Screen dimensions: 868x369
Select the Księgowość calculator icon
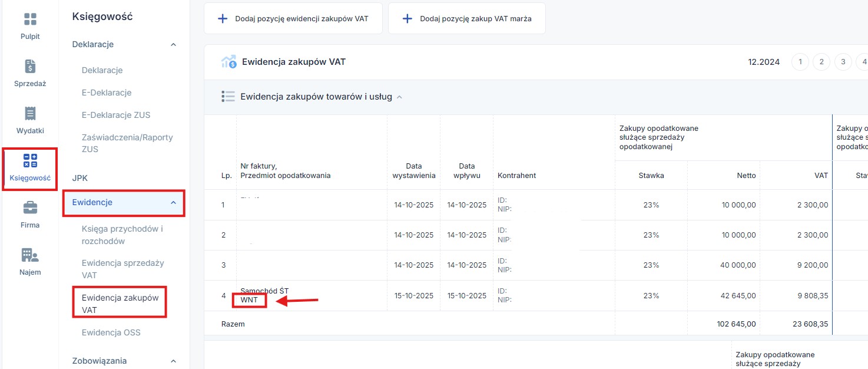30,161
